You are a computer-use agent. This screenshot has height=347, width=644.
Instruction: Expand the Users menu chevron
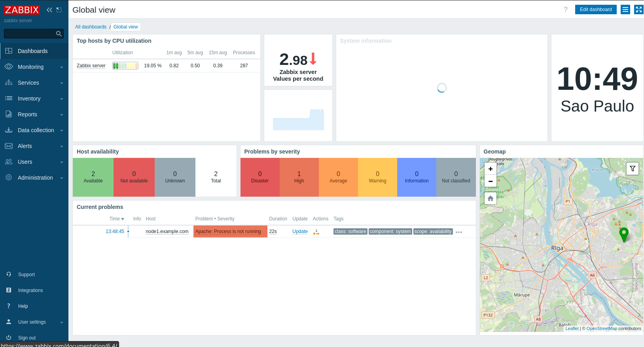[62, 162]
